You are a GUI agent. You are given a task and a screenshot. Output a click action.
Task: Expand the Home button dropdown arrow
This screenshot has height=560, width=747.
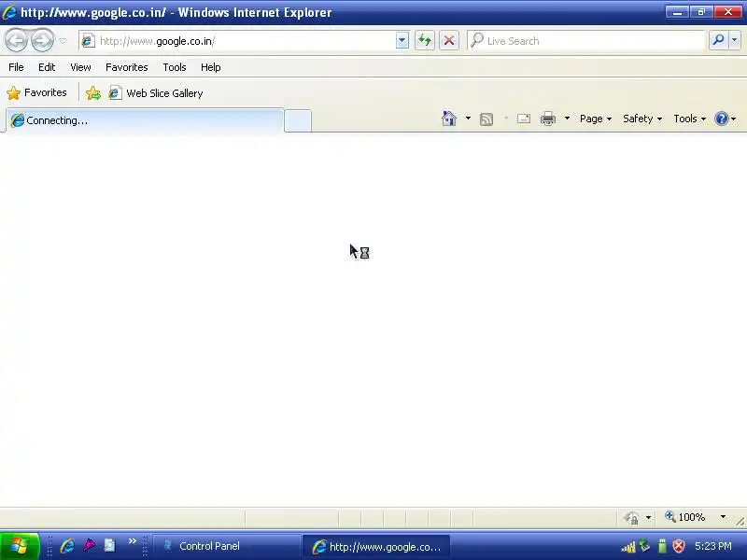[x=468, y=119]
